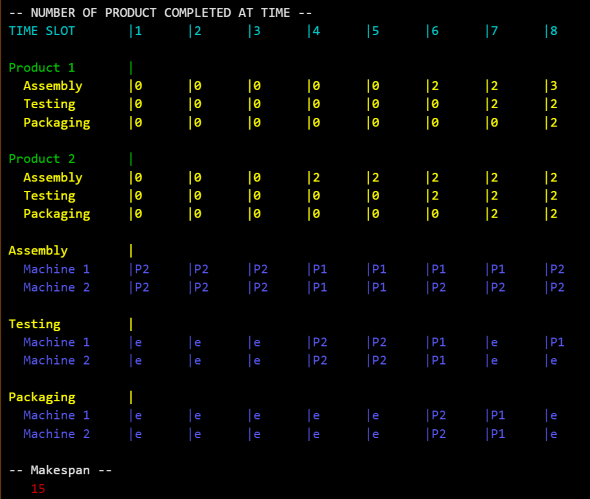
Task: Click Packaging Machine 1 'P2' at slot 6
Action: pyautogui.click(x=439, y=415)
